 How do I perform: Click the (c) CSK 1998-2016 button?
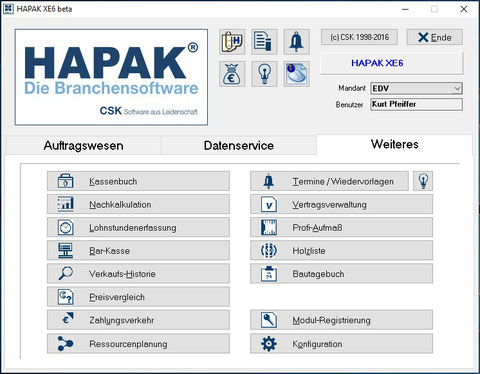tap(359, 37)
